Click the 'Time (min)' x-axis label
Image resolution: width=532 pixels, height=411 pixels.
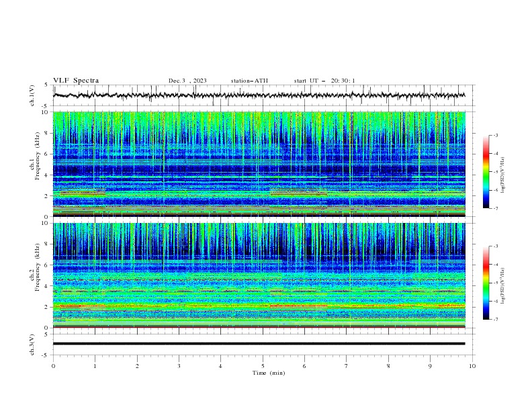click(269, 373)
